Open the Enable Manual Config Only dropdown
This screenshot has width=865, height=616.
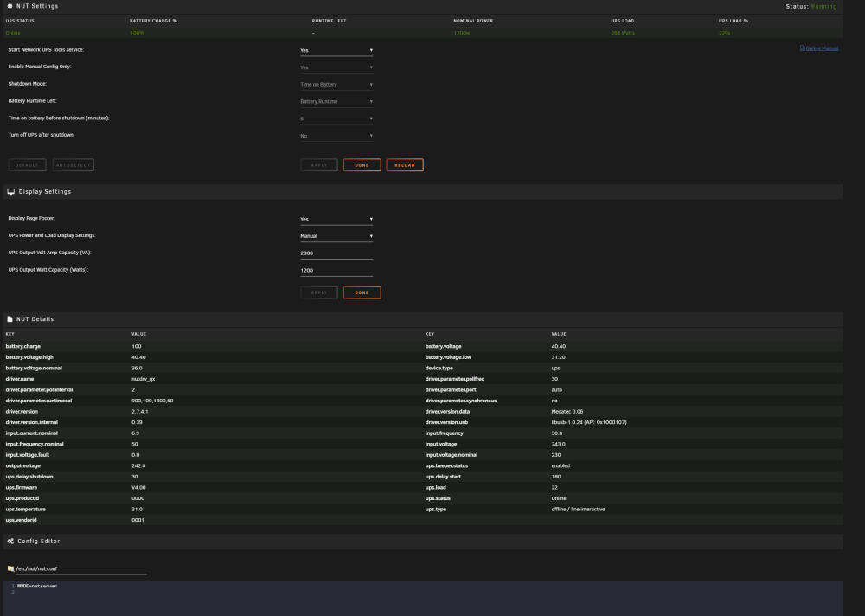(x=336, y=67)
